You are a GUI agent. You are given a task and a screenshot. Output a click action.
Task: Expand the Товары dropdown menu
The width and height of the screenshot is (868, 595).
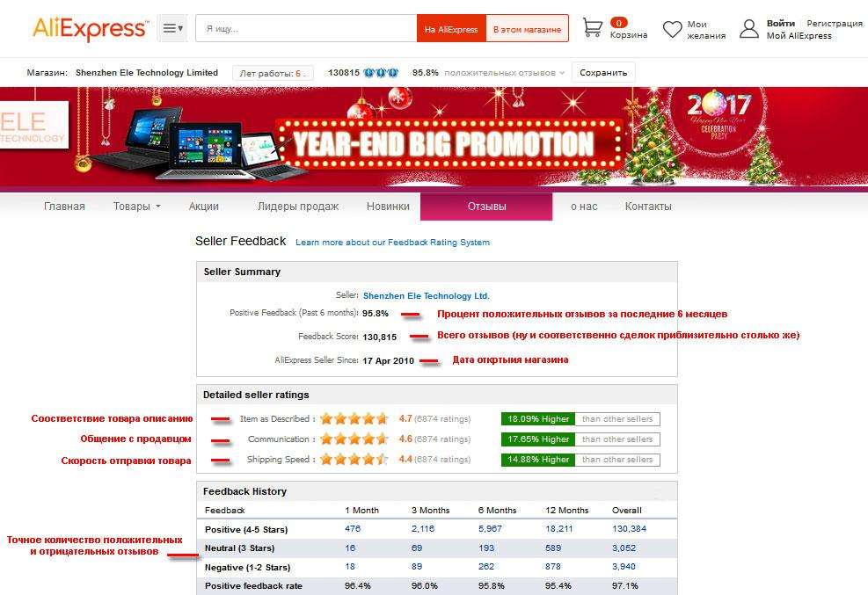point(136,207)
